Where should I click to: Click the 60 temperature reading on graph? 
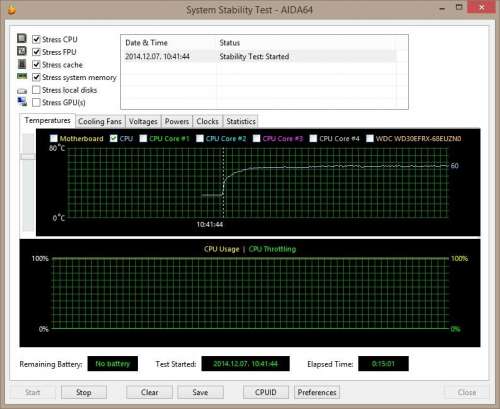(x=455, y=166)
